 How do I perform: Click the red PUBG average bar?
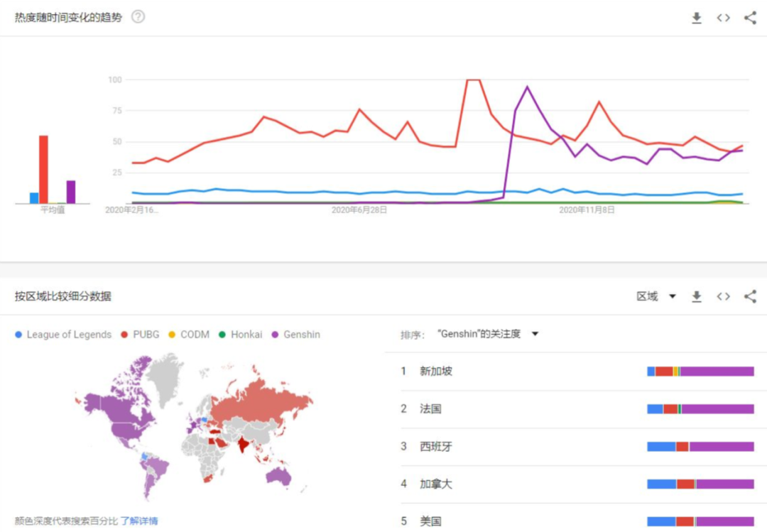pos(43,169)
